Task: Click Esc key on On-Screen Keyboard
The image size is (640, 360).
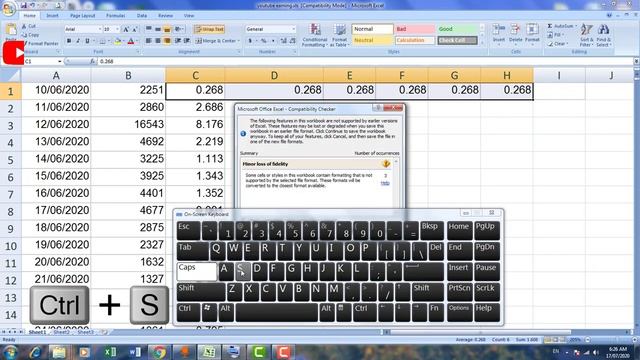Action: pyautogui.click(x=188, y=231)
